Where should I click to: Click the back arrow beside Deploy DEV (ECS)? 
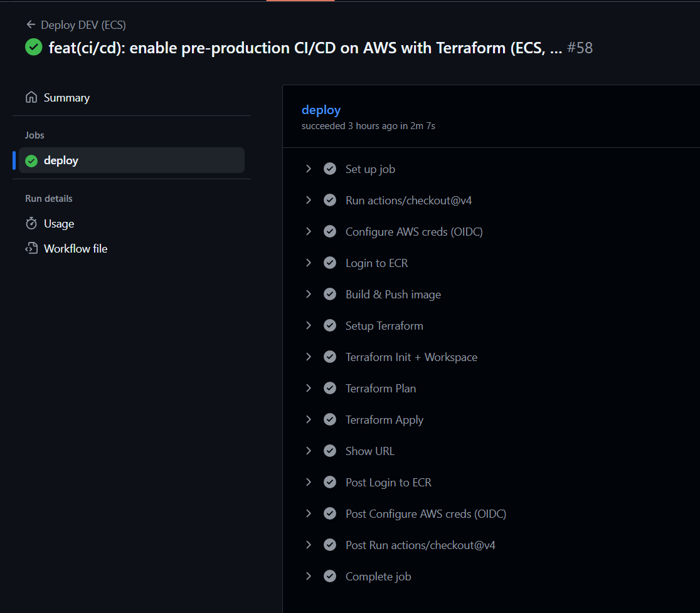tap(31, 25)
